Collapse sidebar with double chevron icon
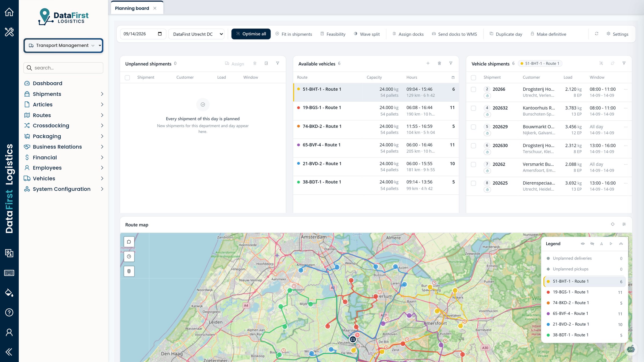Image resolution: width=644 pixels, height=362 pixels. (x=9, y=352)
